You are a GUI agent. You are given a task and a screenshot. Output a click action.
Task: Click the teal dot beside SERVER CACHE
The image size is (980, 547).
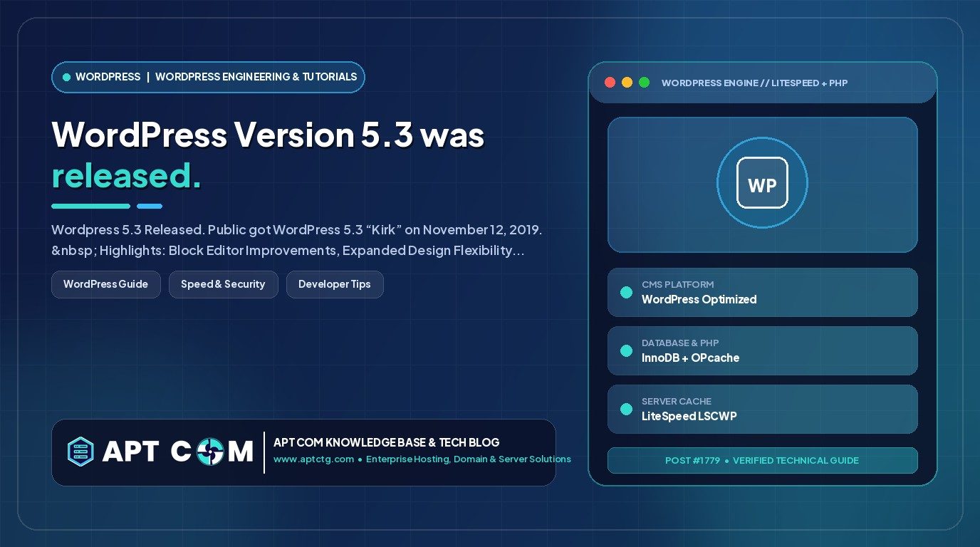(x=626, y=409)
